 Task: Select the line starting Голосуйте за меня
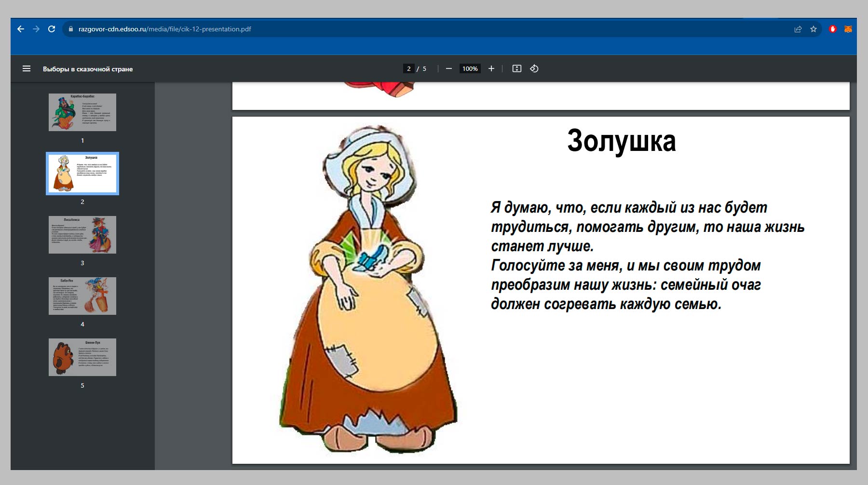pyautogui.click(x=625, y=266)
